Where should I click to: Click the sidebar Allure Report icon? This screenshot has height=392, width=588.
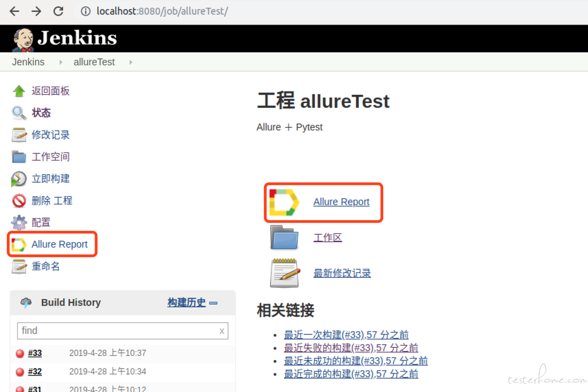point(19,244)
